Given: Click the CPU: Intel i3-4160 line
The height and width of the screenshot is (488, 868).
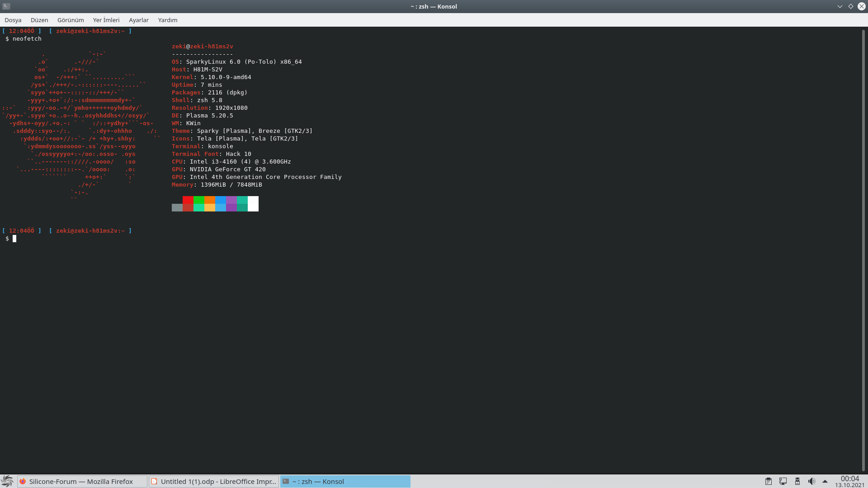Looking at the screenshot, I should tap(231, 162).
